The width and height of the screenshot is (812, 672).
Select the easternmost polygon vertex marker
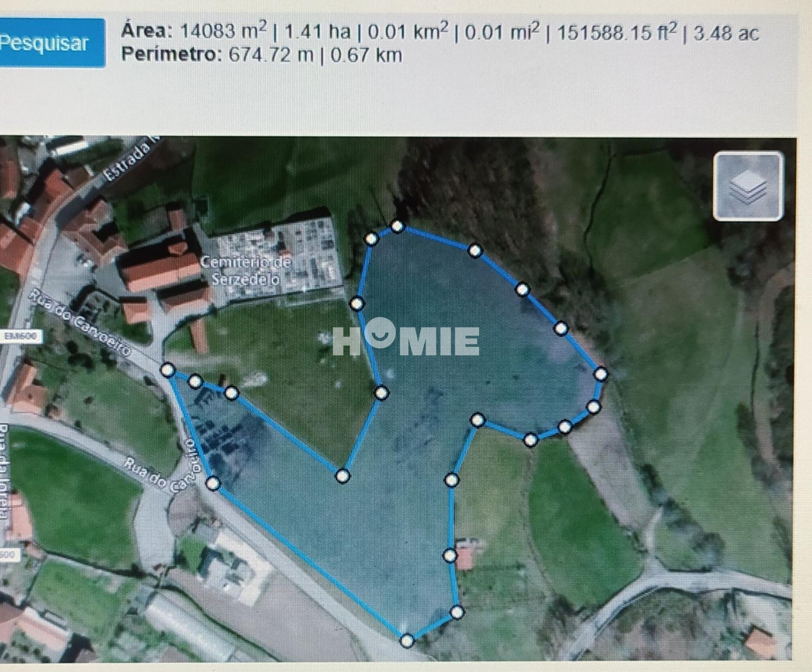pyautogui.click(x=601, y=374)
